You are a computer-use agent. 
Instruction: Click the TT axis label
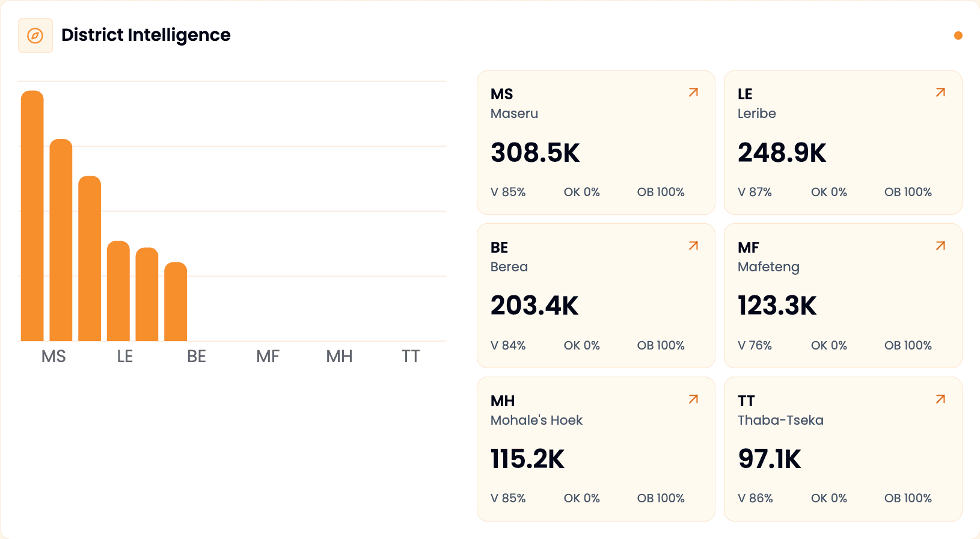pos(411,357)
